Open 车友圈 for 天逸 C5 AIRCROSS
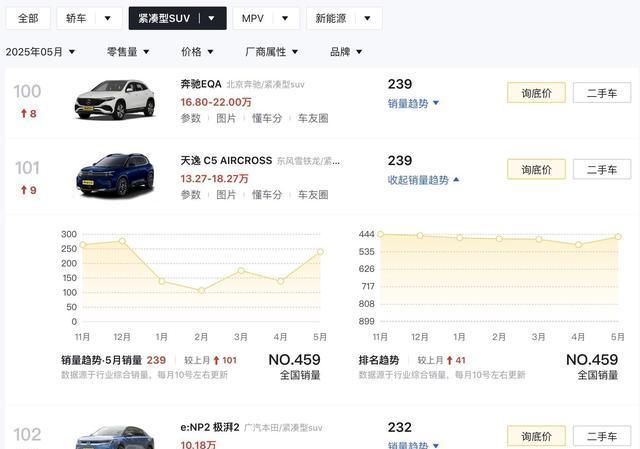This screenshot has height=449, width=640. coord(313,195)
